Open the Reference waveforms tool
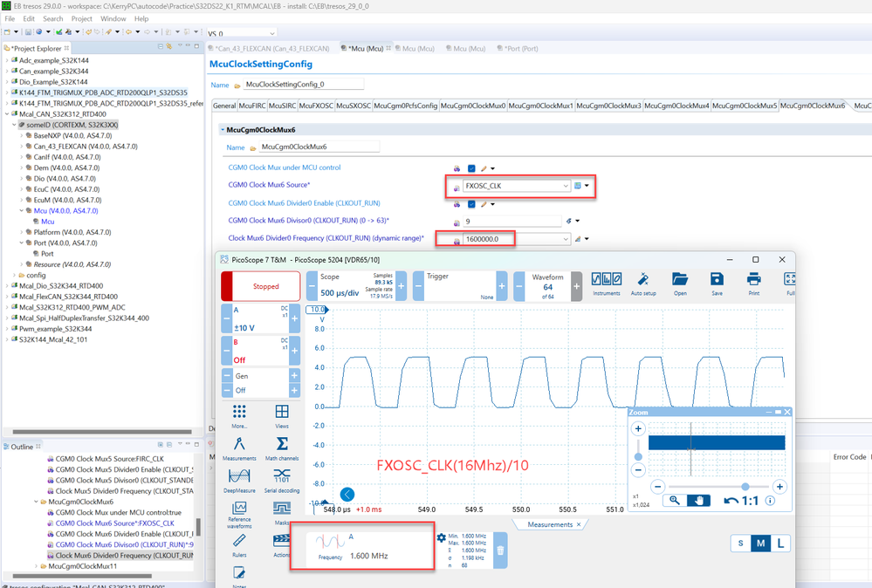The width and height of the screenshot is (872, 588). 239,514
